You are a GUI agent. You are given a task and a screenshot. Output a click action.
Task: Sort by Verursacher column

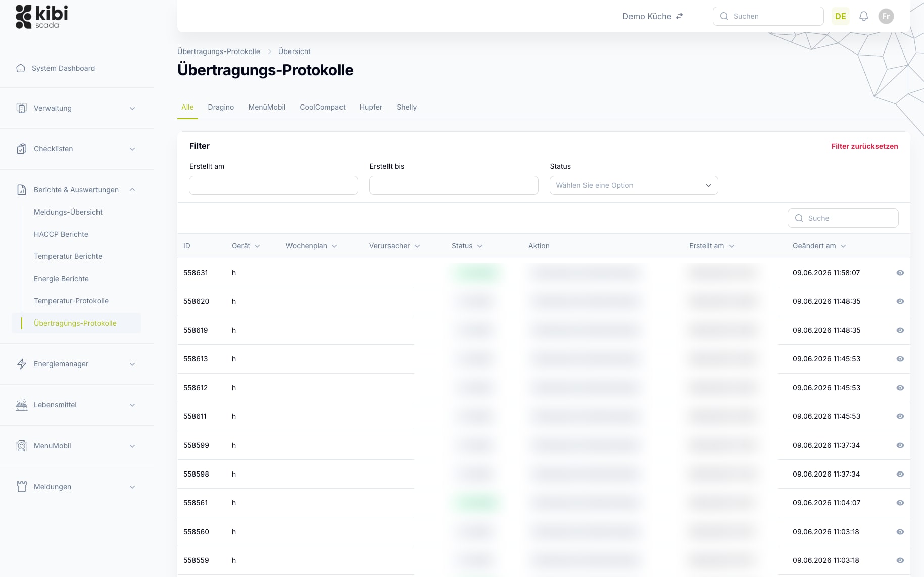395,246
